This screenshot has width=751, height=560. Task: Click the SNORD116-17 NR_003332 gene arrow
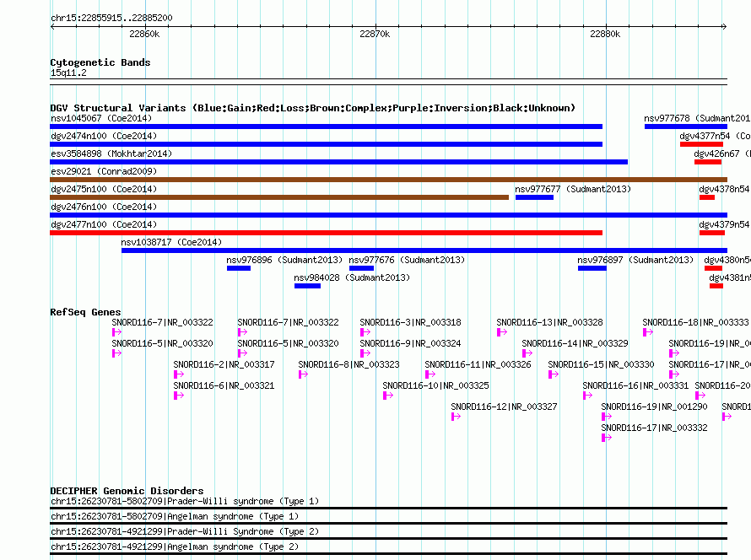[607, 438]
